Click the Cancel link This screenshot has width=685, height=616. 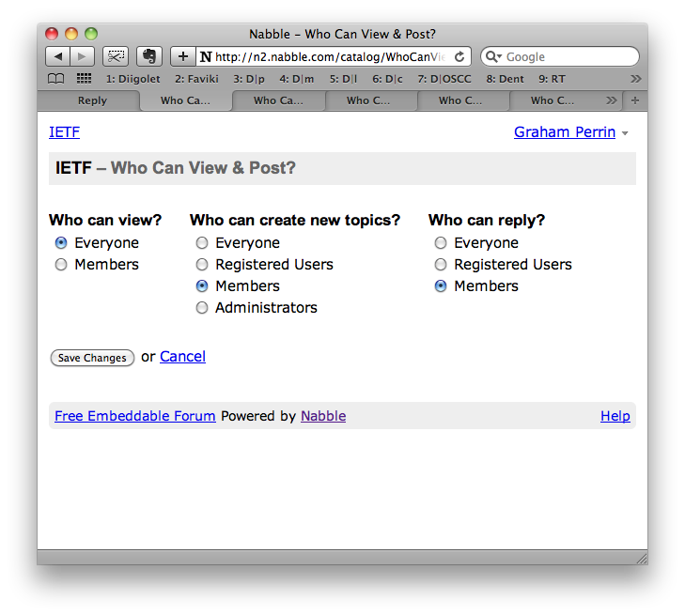[182, 357]
